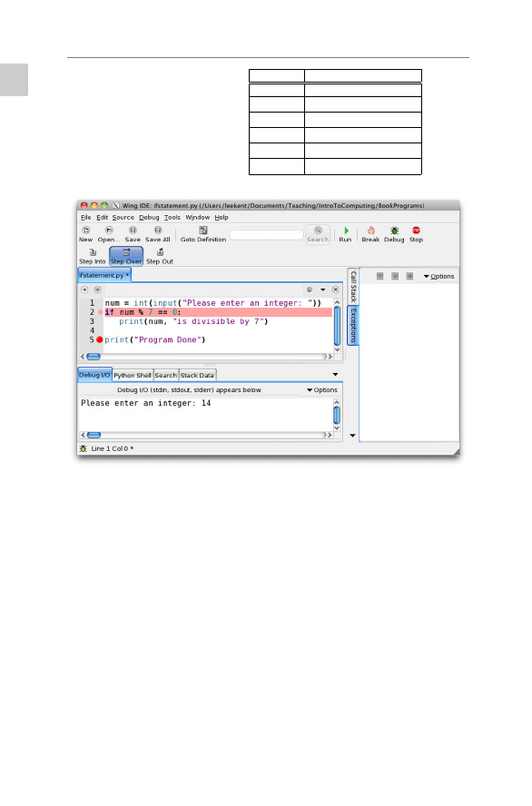Click the toolbar search input field
532x806 pixels.
266,235
